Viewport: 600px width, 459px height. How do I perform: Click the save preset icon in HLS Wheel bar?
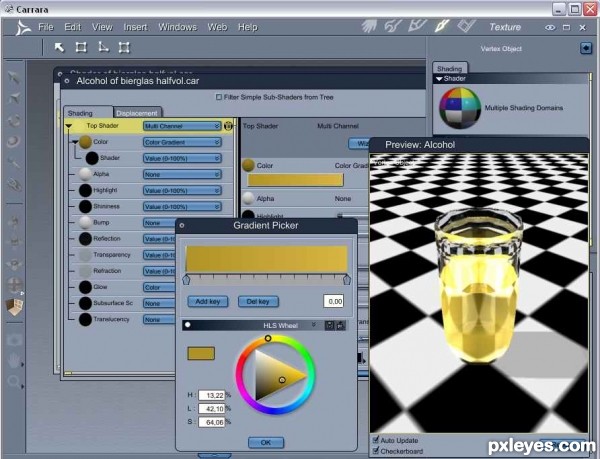pos(329,326)
